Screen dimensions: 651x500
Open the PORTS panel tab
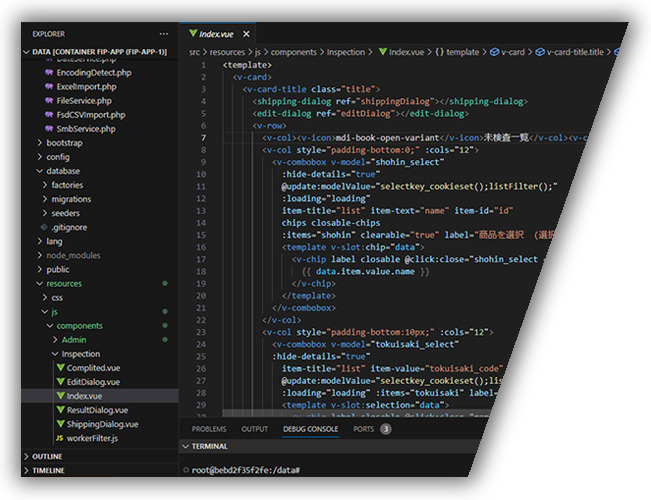pyautogui.click(x=364, y=429)
